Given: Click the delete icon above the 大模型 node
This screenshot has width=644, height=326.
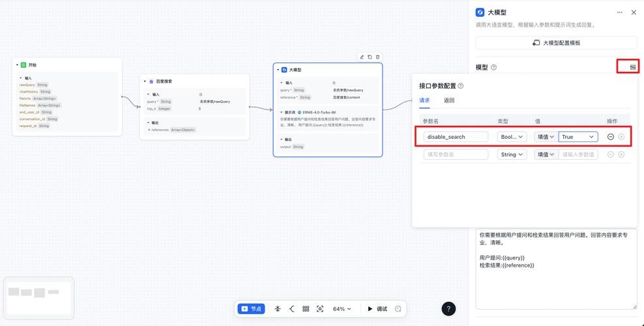Looking at the screenshot, I should point(377,57).
